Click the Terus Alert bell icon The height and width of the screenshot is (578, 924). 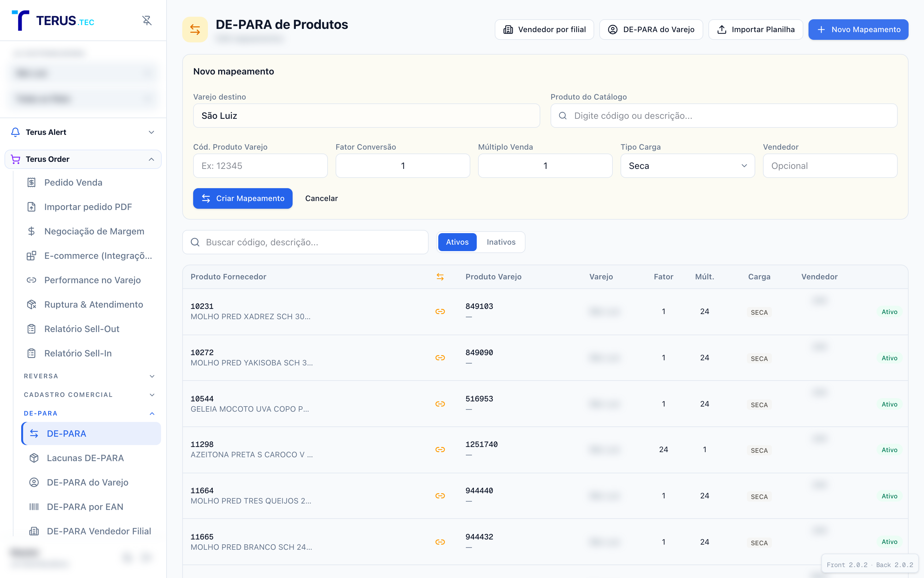(15, 132)
